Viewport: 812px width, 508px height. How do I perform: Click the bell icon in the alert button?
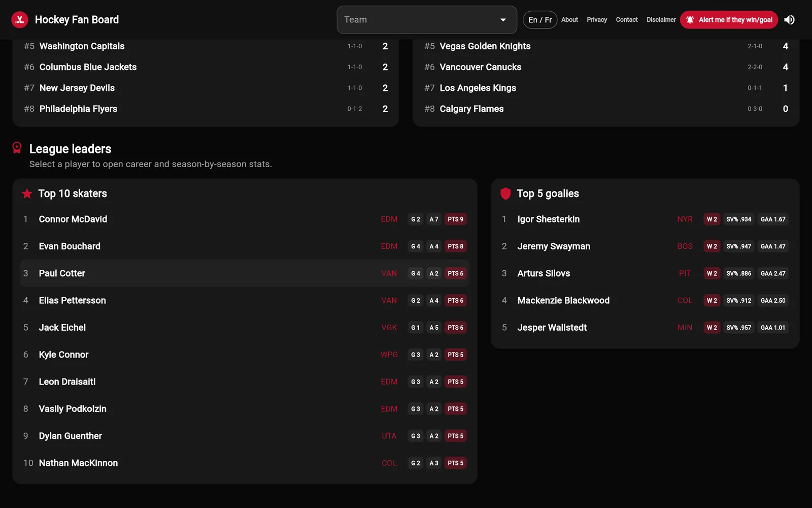point(690,20)
